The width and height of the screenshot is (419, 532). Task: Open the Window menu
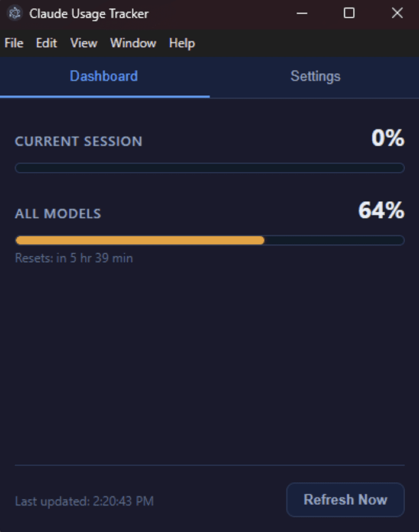133,43
